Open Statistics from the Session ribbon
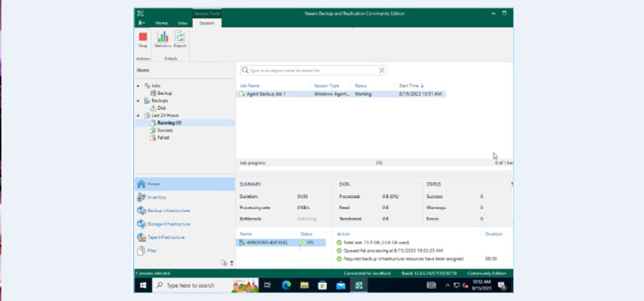 [162, 39]
